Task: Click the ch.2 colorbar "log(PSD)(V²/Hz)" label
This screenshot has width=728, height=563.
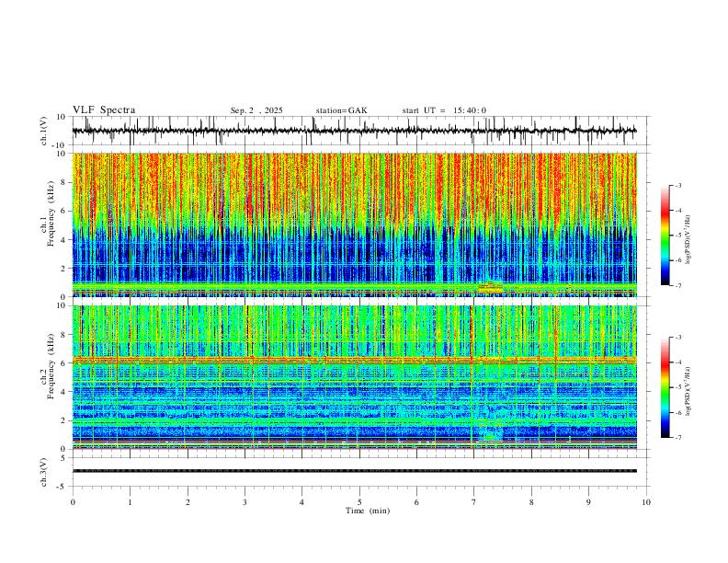Action: (688, 392)
